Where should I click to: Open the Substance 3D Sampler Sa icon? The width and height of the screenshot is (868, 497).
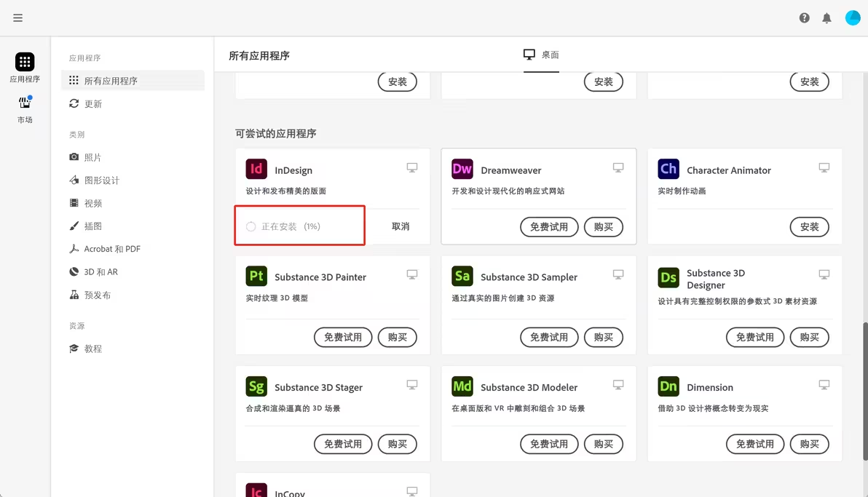[462, 277]
